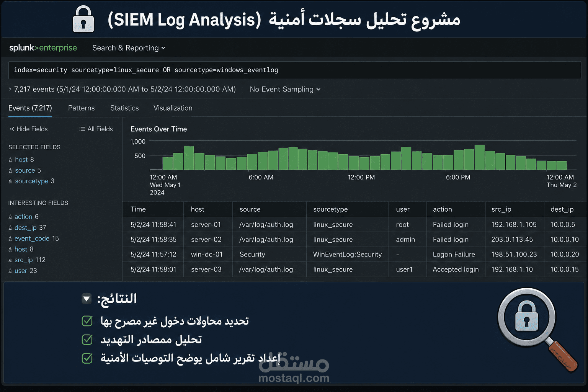Image resolution: width=588 pixels, height=392 pixels.
Task: Open the host field under Interesting Fields
Action: click(21, 249)
